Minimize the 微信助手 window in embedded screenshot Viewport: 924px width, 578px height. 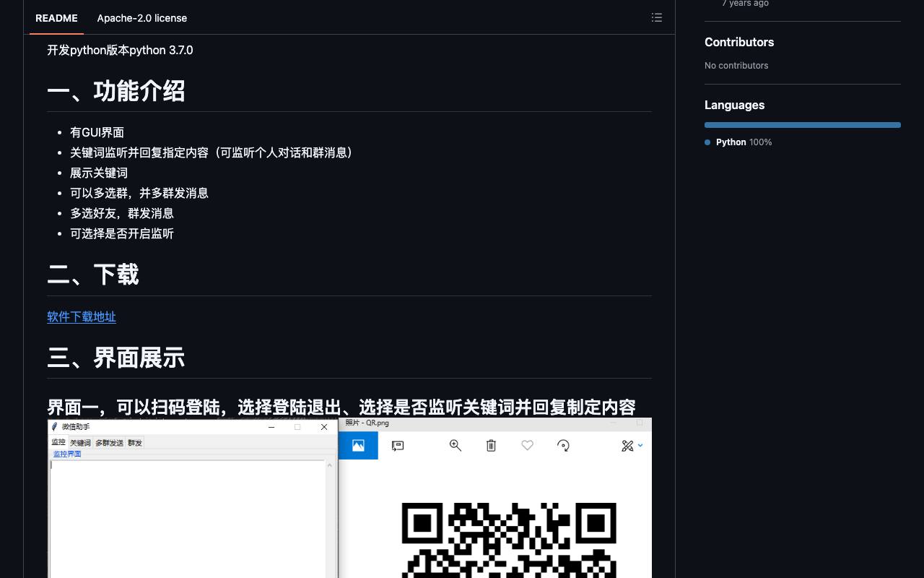(x=271, y=427)
